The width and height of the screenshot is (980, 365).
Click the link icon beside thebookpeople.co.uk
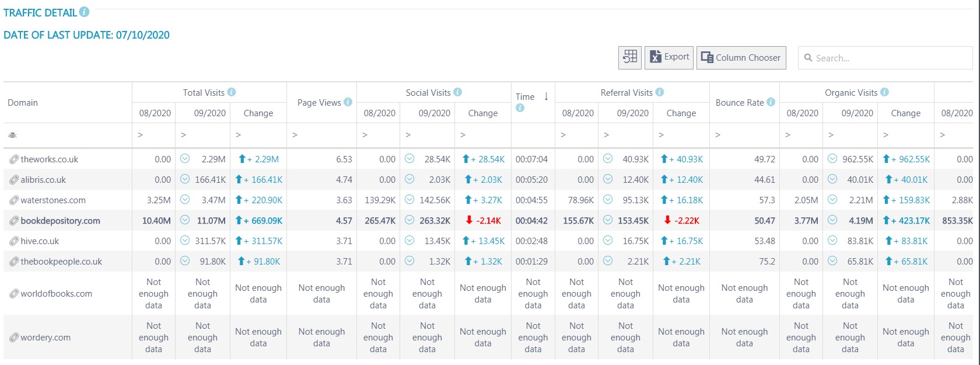click(x=14, y=262)
